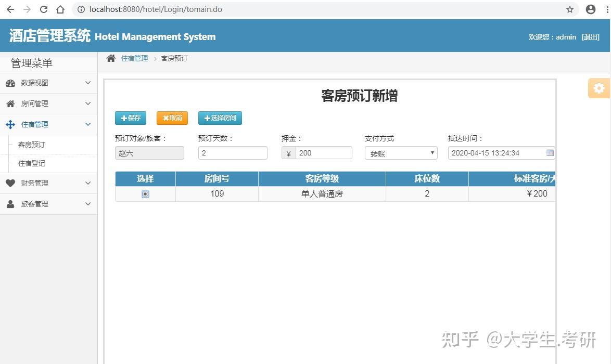Open browser profile account icon
This screenshot has height=364, width=611.
click(591, 9)
